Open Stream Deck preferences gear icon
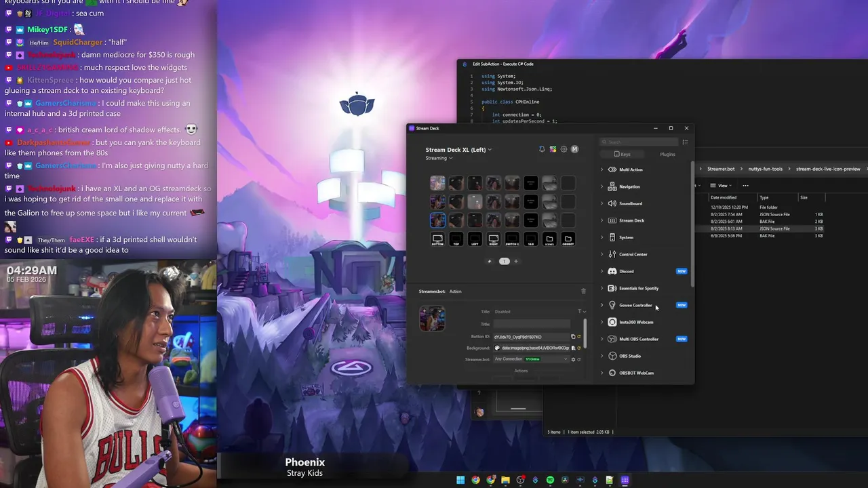This screenshot has width=868, height=488. 564,149
